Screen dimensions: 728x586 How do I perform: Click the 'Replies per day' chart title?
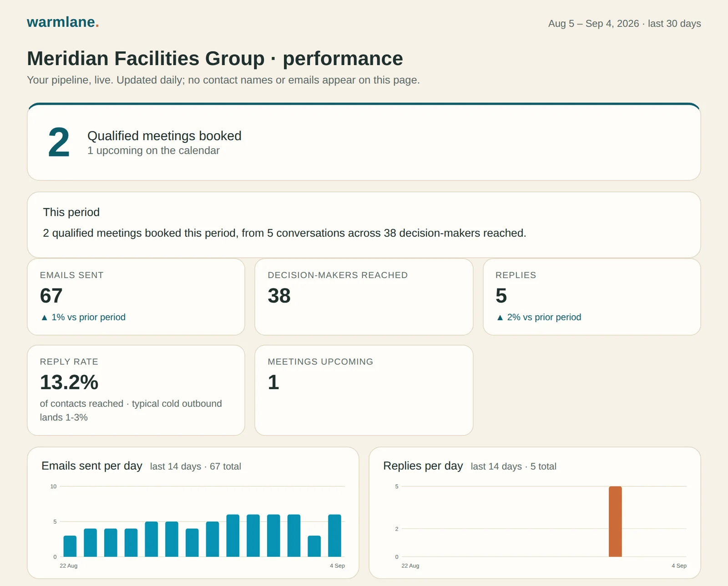(x=423, y=466)
